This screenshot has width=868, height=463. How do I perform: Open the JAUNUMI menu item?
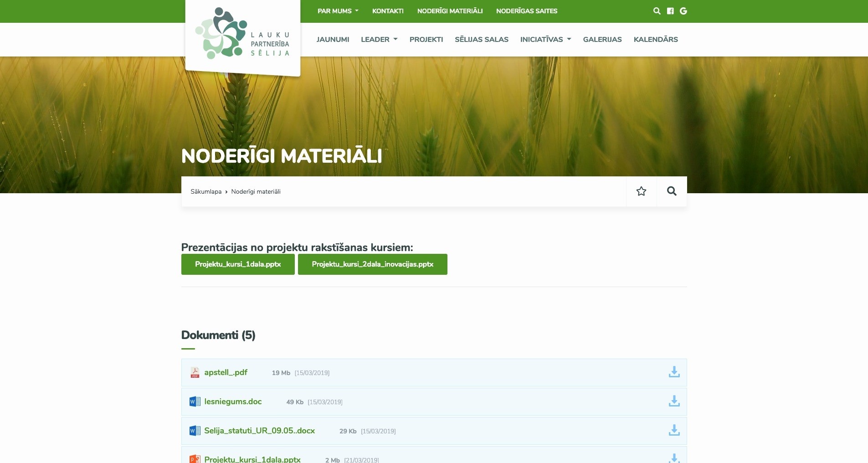pos(333,40)
